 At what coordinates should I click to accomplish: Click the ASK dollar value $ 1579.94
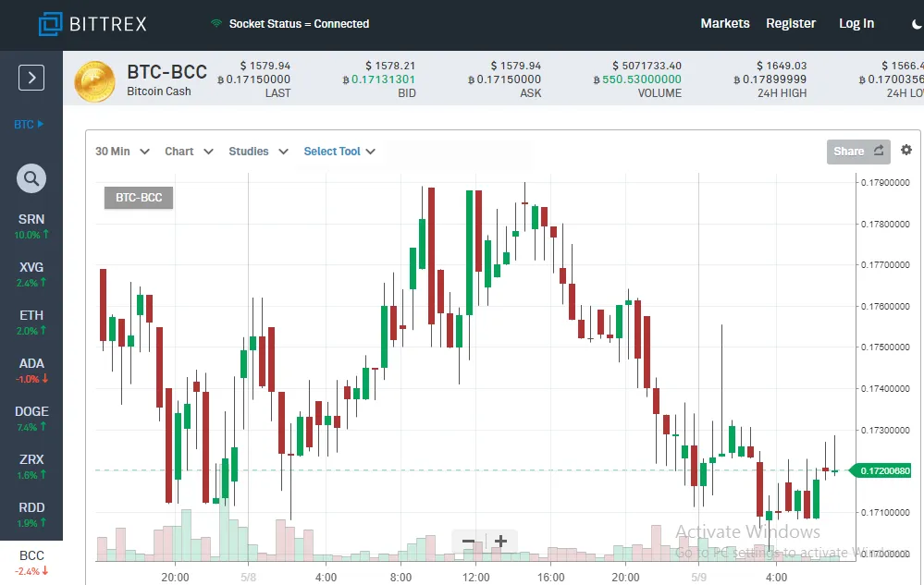click(x=515, y=66)
